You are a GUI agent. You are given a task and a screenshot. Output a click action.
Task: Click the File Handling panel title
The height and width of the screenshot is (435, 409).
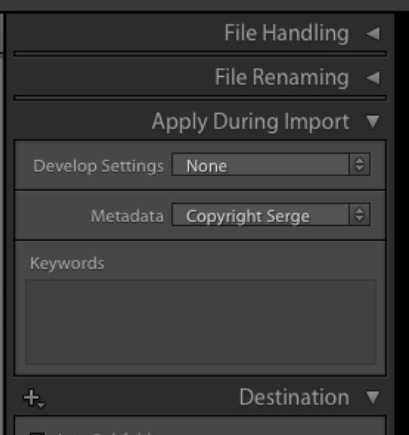(x=287, y=33)
